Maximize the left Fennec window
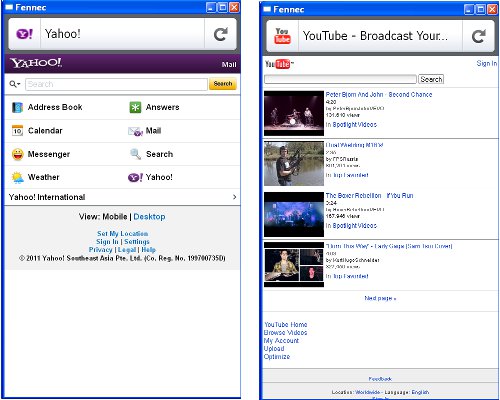Image resolution: width=500 pixels, height=400 pixels. tap(223, 7)
